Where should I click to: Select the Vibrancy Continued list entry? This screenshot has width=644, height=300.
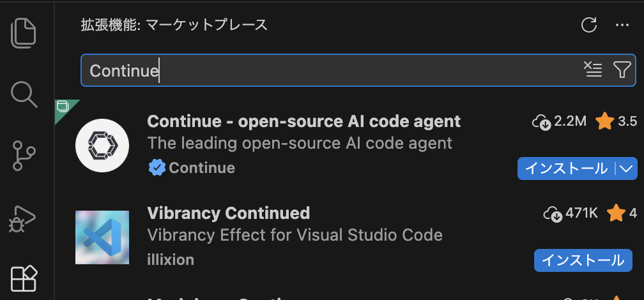click(x=228, y=213)
